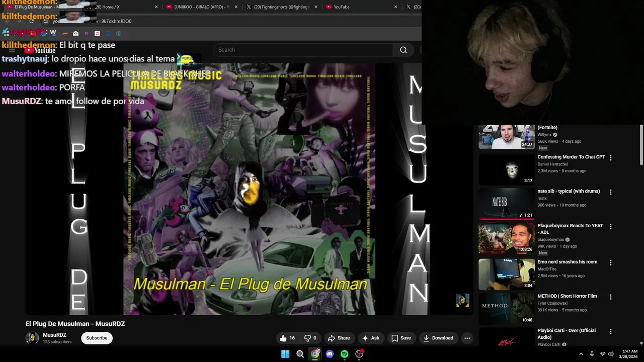Submit search with magnifier button
The width and height of the screenshot is (644, 362).
pos(404,50)
